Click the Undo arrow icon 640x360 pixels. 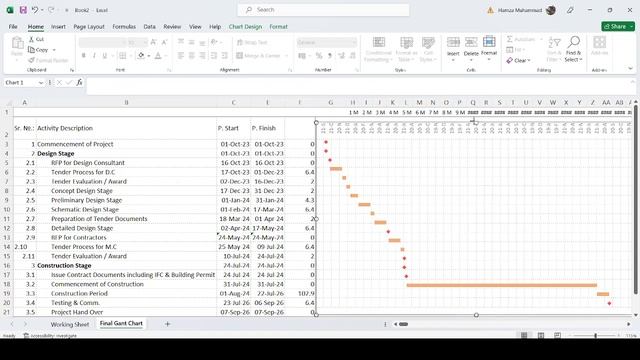pos(35,10)
